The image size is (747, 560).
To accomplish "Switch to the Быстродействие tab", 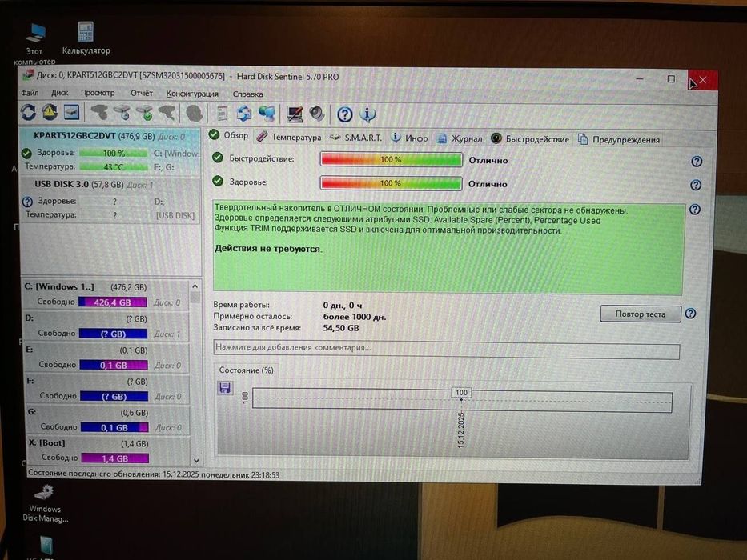I will [530, 139].
